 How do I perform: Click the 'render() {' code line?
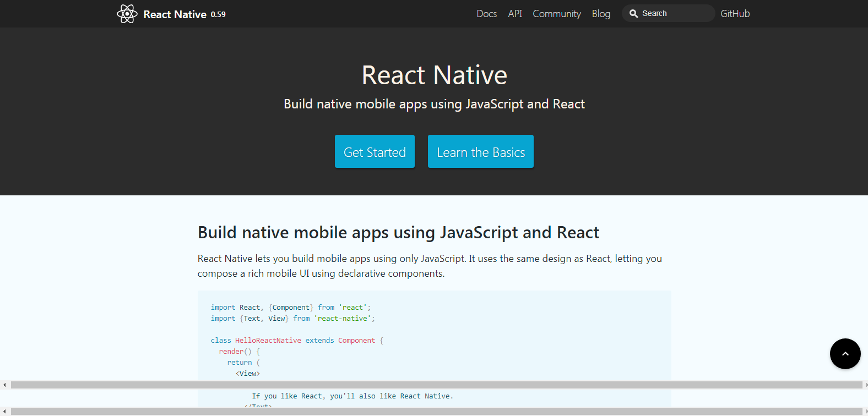coord(239,352)
